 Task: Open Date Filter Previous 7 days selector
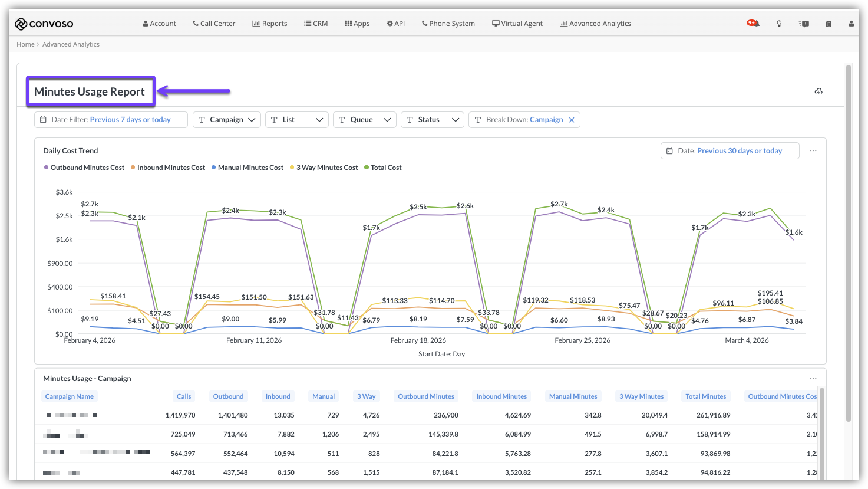111,120
